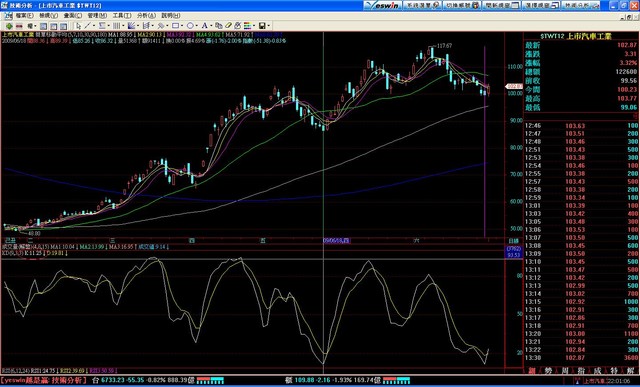Viewport: 640px width, 387px height.
Task: Open the 畫面(C) menu
Action: [x=73, y=16]
